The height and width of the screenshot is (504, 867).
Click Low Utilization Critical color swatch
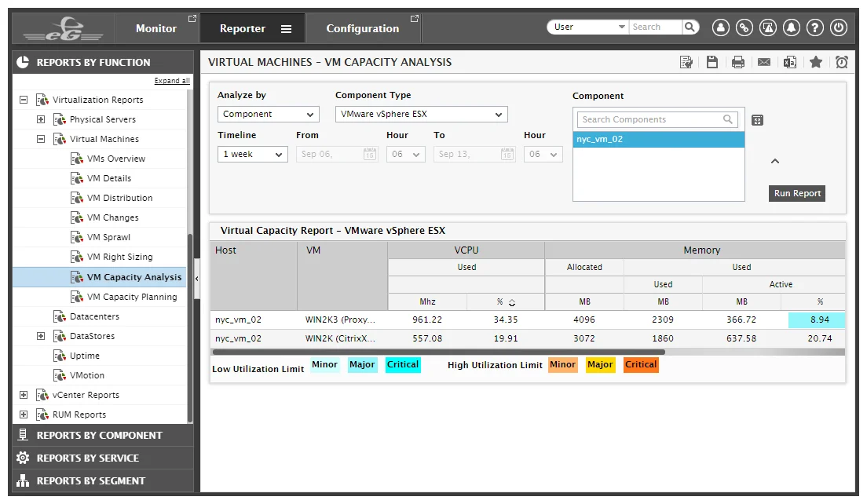pyautogui.click(x=403, y=365)
